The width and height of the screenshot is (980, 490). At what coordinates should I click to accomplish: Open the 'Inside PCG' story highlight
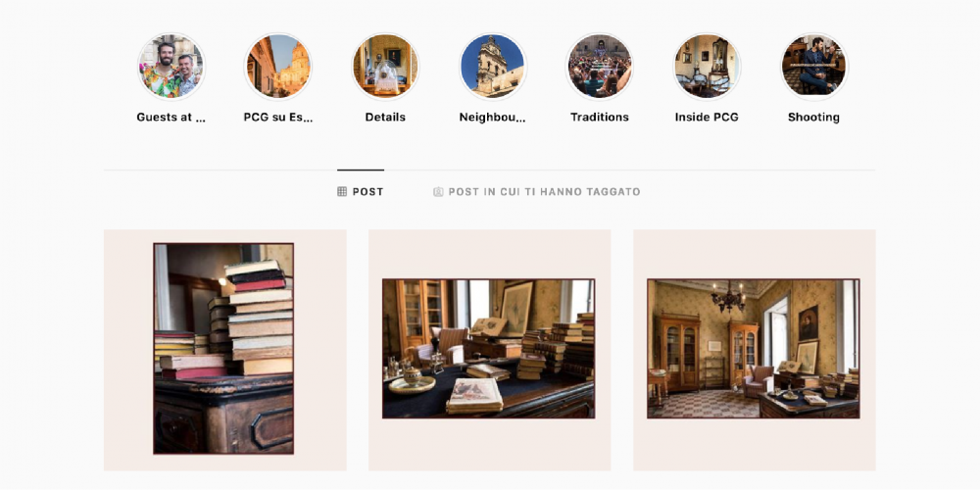pyautogui.click(x=707, y=67)
